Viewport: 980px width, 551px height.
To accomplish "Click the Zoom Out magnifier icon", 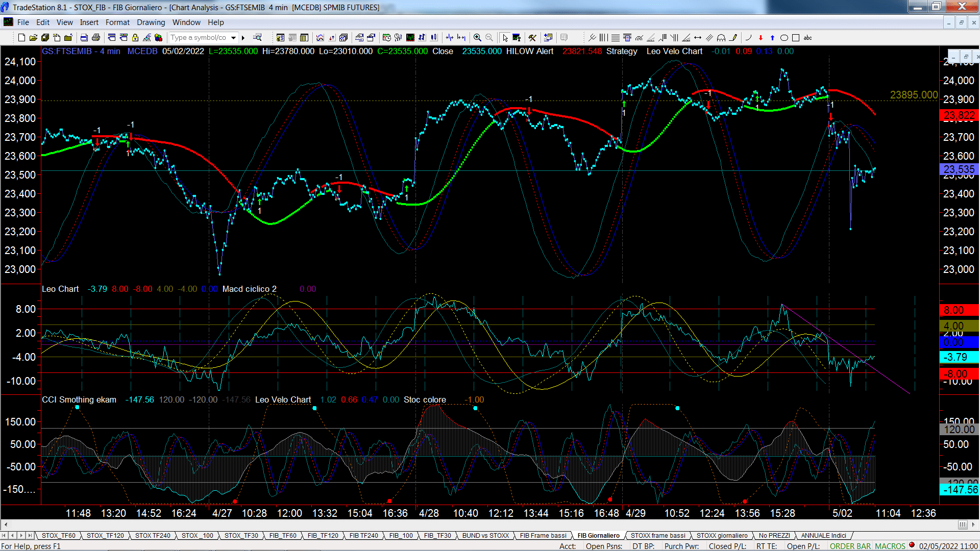I will pos(489,37).
